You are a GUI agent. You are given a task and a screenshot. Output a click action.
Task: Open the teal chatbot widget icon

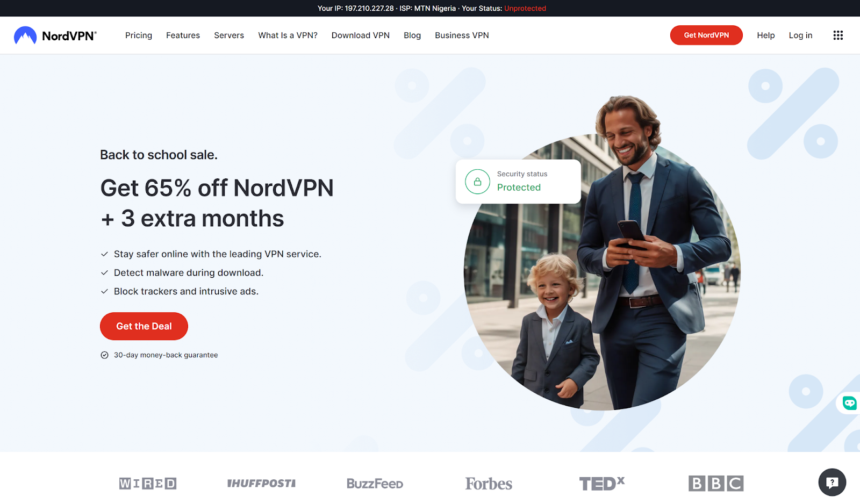(x=849, y=403)
